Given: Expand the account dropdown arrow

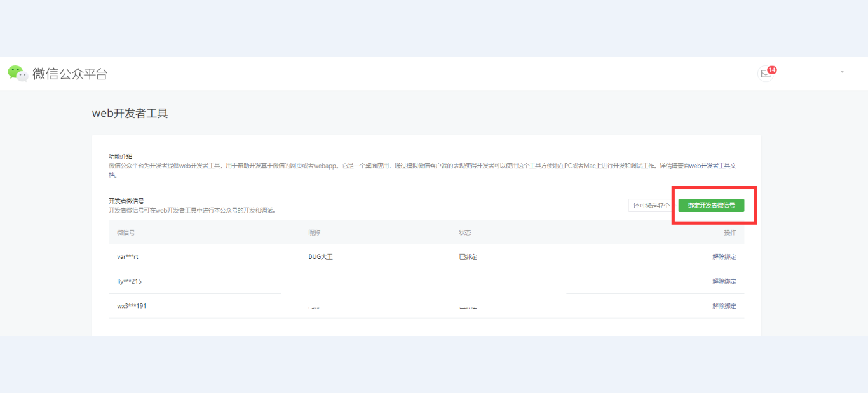Looking at the screenshot, I should pyautogui.click(x=843, y=72).
